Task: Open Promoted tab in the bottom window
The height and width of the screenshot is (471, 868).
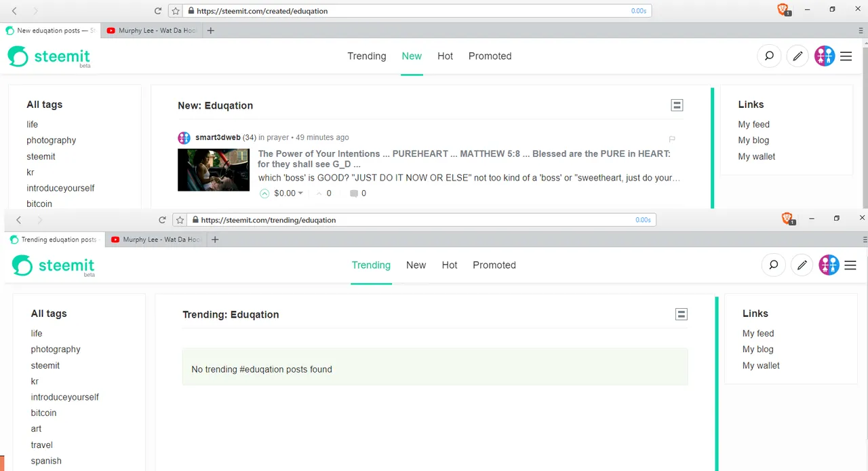Action: pyautogui.click(x=494, y=265)
